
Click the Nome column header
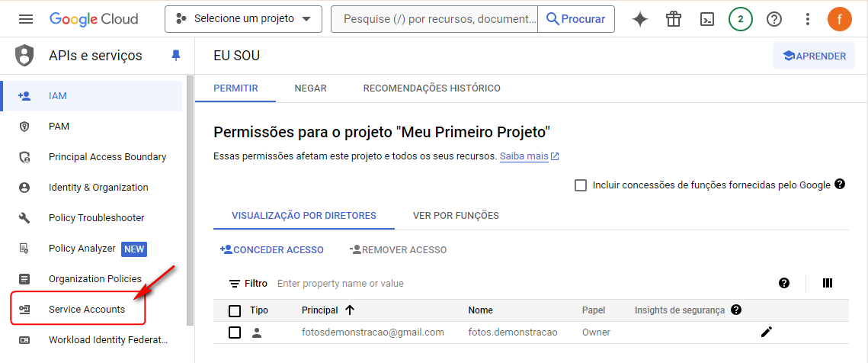481,310
